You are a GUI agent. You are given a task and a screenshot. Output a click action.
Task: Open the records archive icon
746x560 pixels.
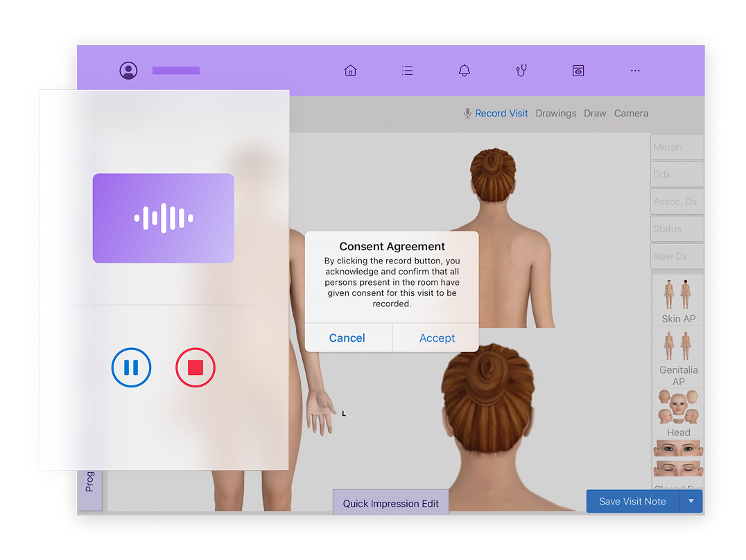(578, 70)
